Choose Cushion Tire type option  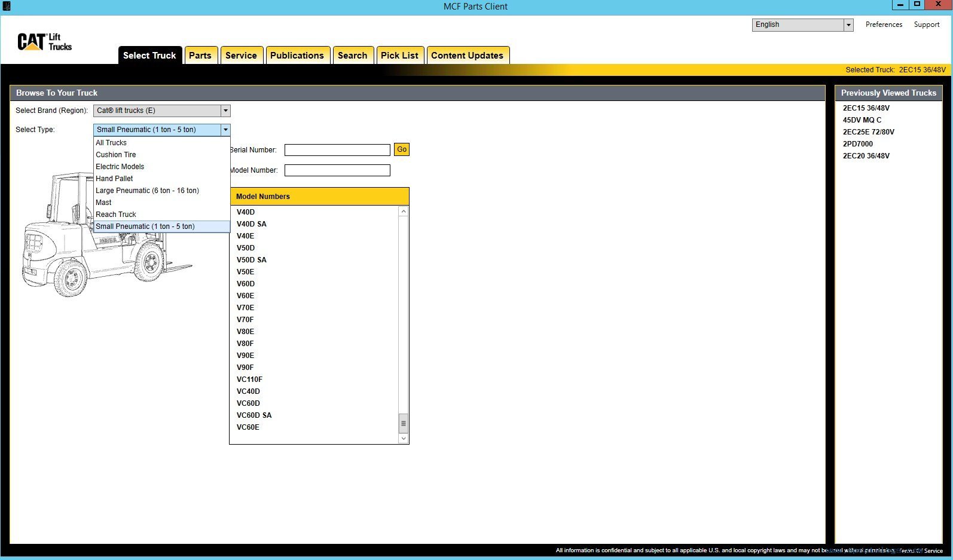point(161,155)
